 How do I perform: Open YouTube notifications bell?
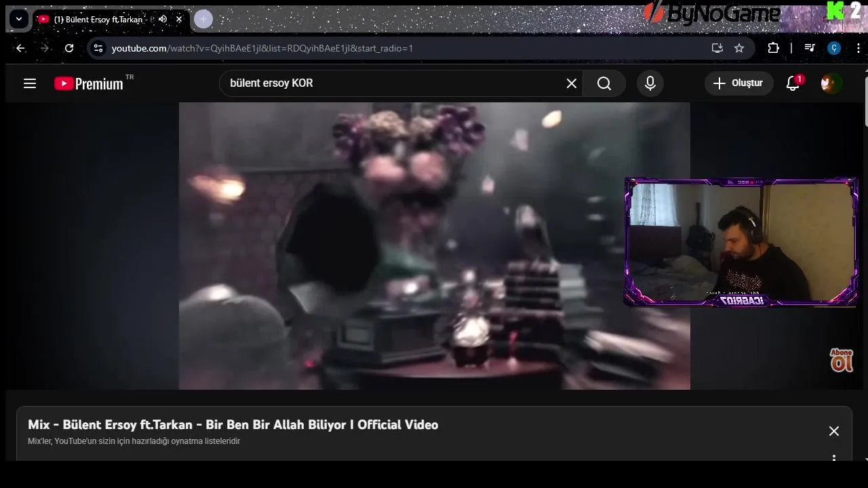(x=793, y=83)
